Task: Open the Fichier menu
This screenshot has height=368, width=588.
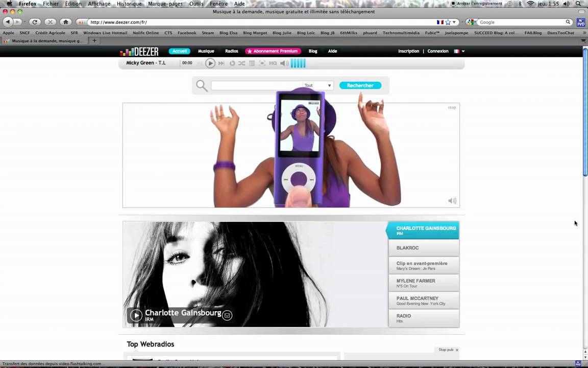Action: 51,4
